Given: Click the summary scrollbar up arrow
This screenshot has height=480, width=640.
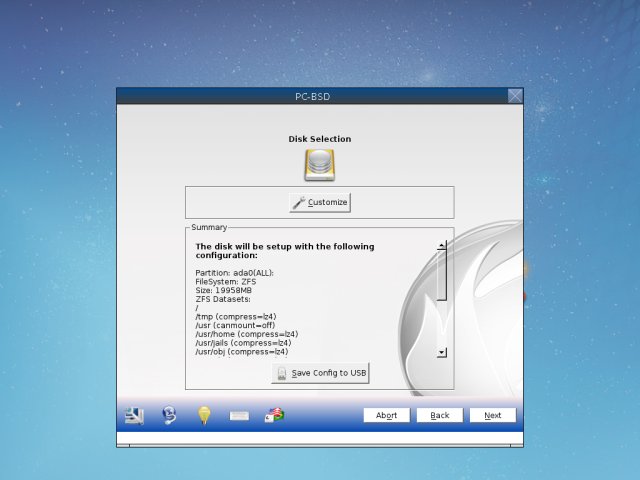Looking at the screenshot, I should click(442, 246).
